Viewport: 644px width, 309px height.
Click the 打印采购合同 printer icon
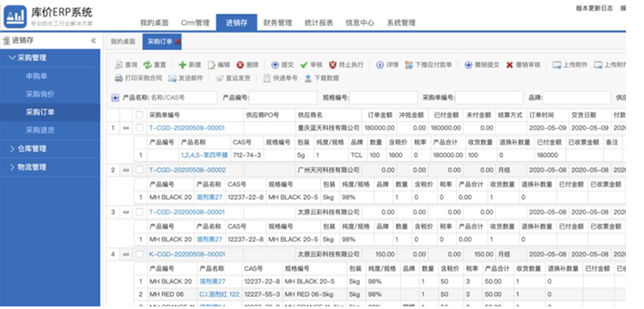point(118,78)
